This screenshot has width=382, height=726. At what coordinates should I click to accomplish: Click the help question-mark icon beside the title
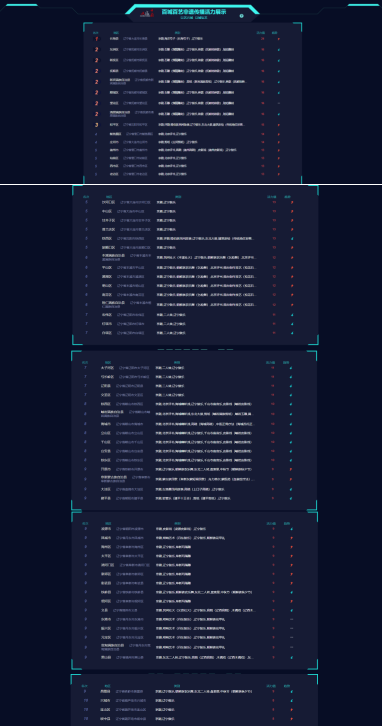pos(241,16)
